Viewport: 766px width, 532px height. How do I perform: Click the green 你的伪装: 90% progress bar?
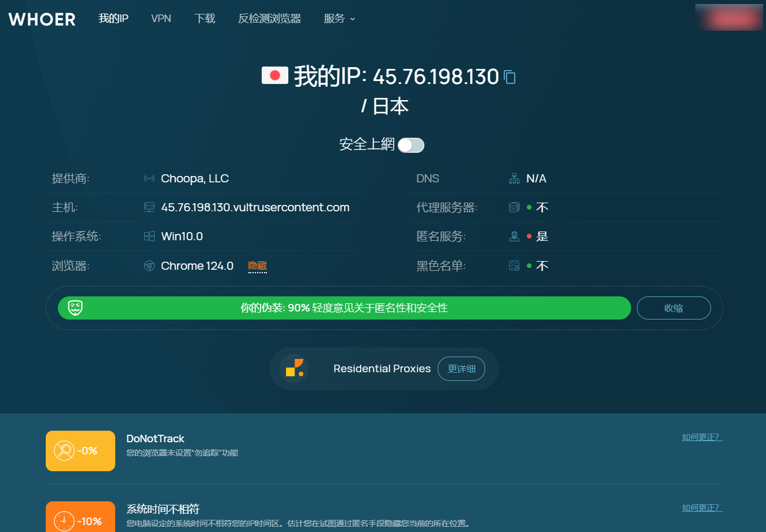pyautogui.click(x=344, y=308)
